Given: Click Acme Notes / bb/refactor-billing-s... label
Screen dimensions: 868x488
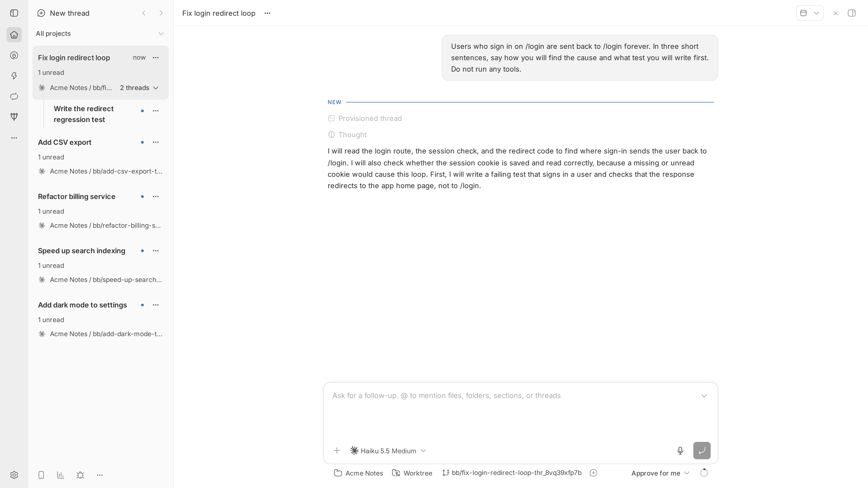Looking at the screenshot, I should tap(105, 226).
